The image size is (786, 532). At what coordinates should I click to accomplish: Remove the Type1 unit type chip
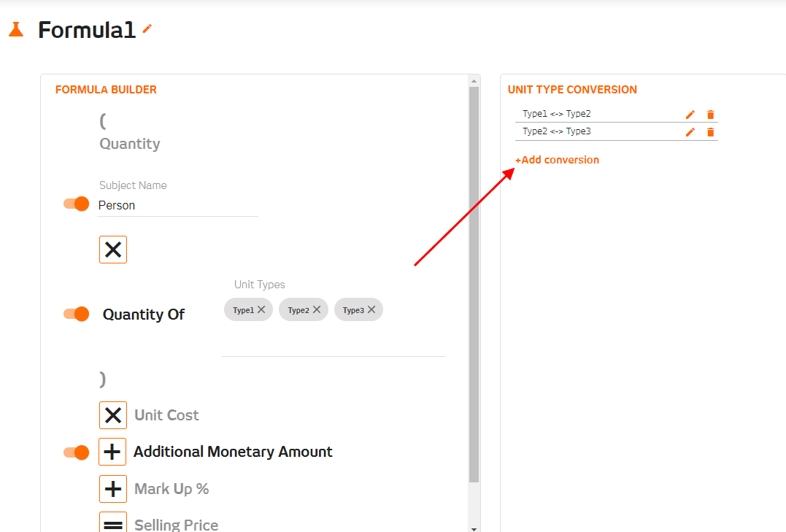pos(261,310)
